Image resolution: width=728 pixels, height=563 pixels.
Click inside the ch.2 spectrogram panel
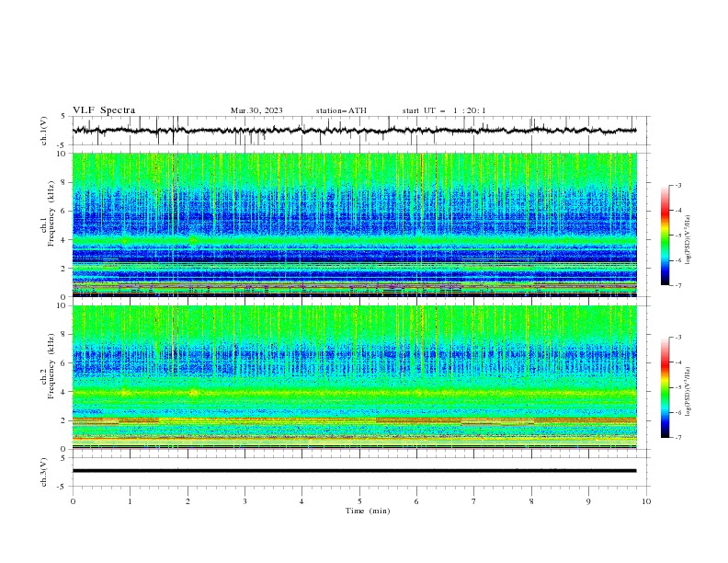click(355, 377)
